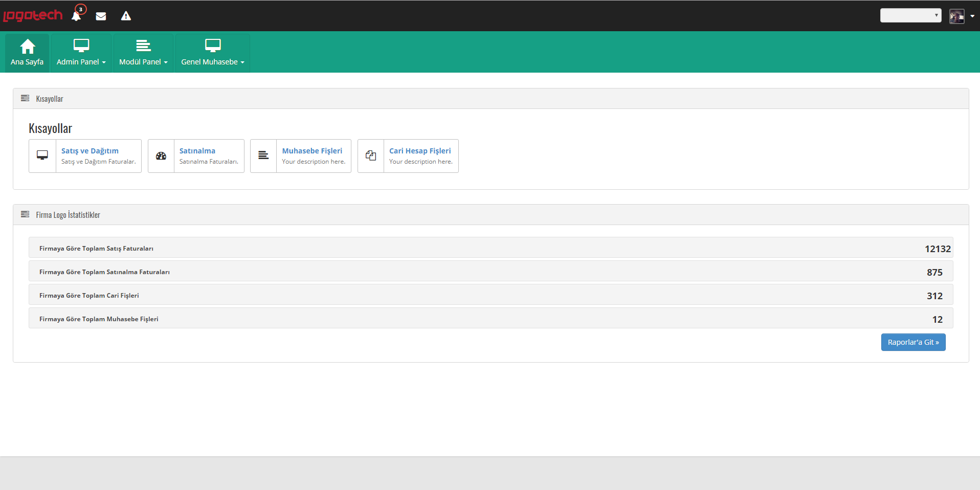The width and height of the screenshot is (980, 490).
Task: Open the messages envelope icon
Action: 101,16
